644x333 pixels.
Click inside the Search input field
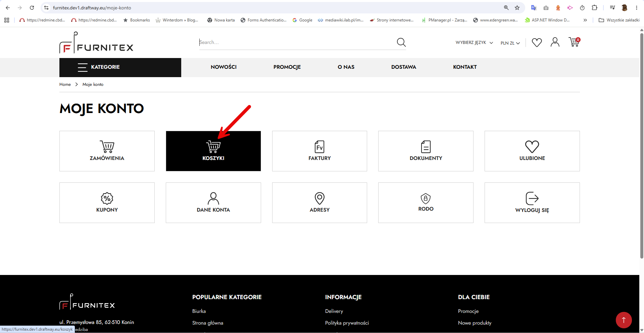tap(297, 42)
